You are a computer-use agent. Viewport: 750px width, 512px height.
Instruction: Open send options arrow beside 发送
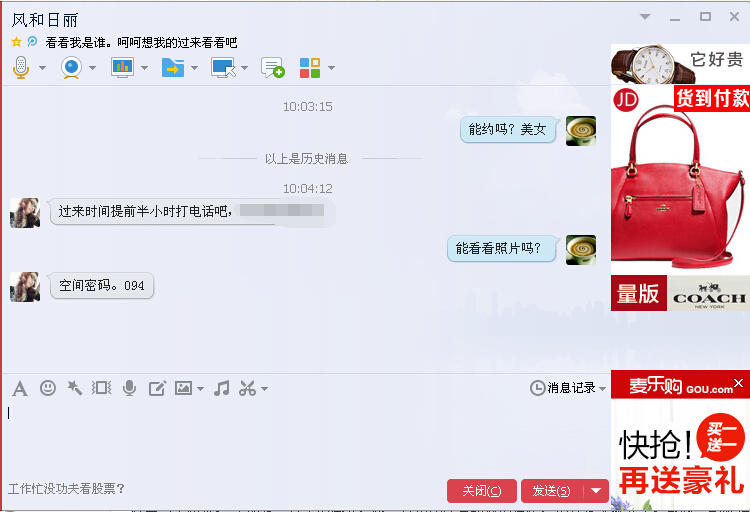596,491
